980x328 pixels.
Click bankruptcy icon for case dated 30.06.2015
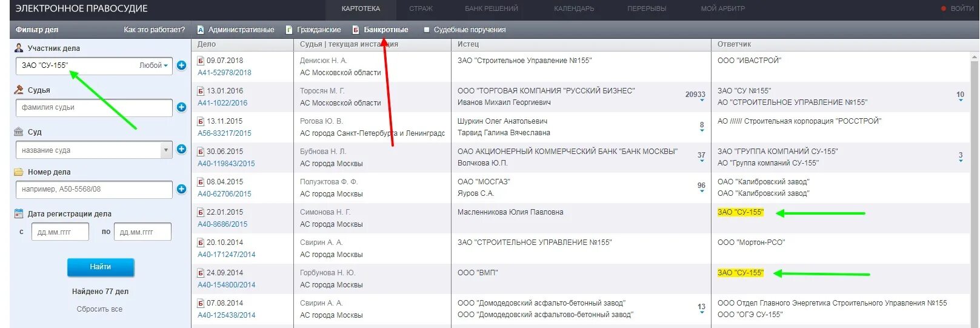point(201,152)
